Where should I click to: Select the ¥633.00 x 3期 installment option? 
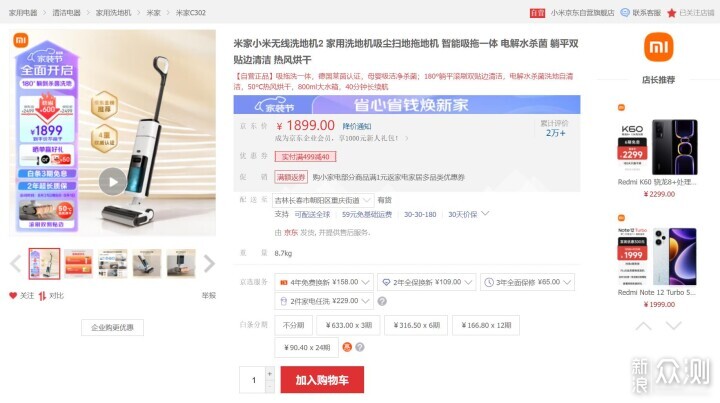349,325
